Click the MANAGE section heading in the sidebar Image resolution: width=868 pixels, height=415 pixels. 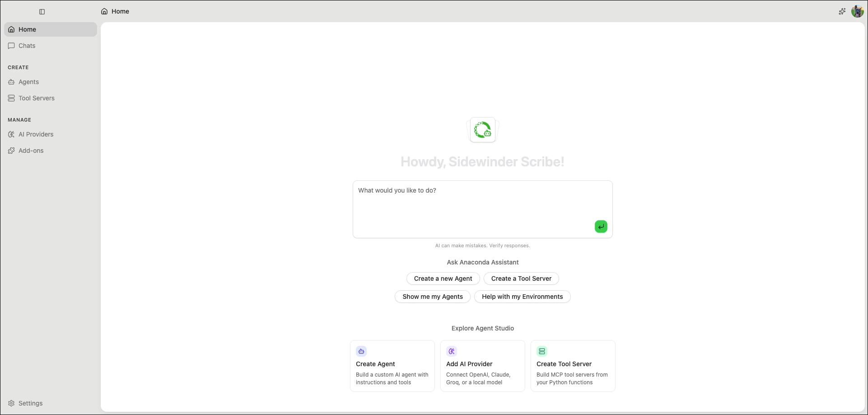point(19,120)
